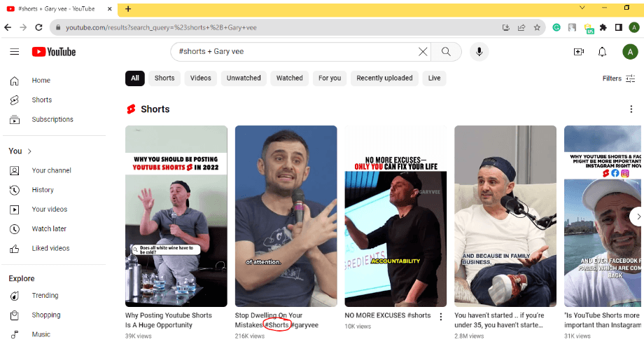644x342 pixels.
Task: Click the You heading in sidebar
Action: [15, 151]
